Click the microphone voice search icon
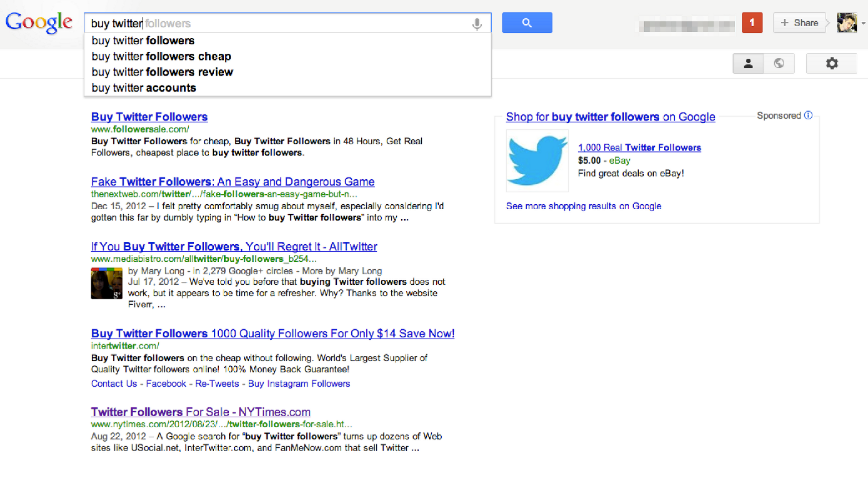This screenshot has height=481, width=868. 477,24
